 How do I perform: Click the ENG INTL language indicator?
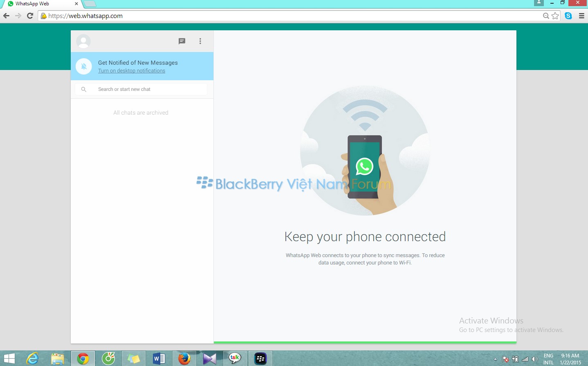point(548,359)
